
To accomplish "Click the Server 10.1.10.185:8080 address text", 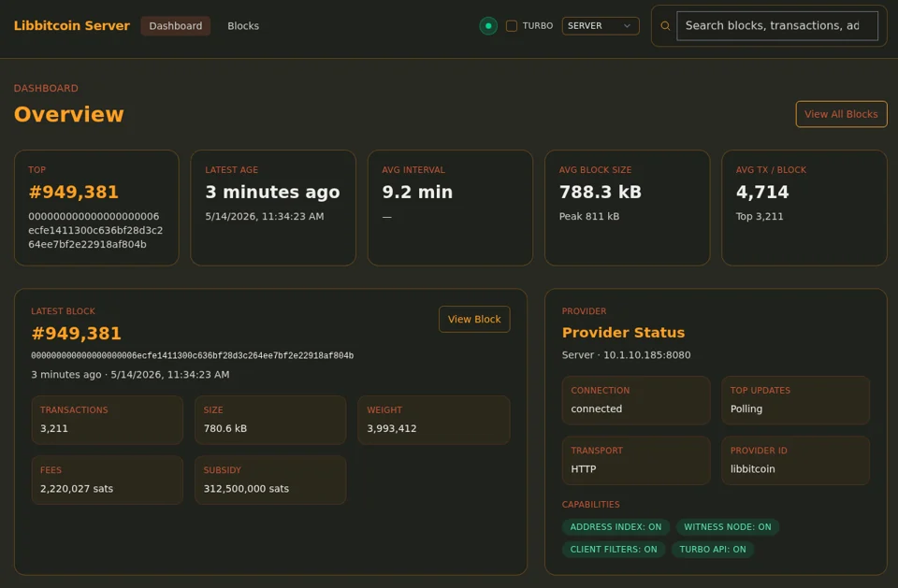I will (x=626, y=355).
